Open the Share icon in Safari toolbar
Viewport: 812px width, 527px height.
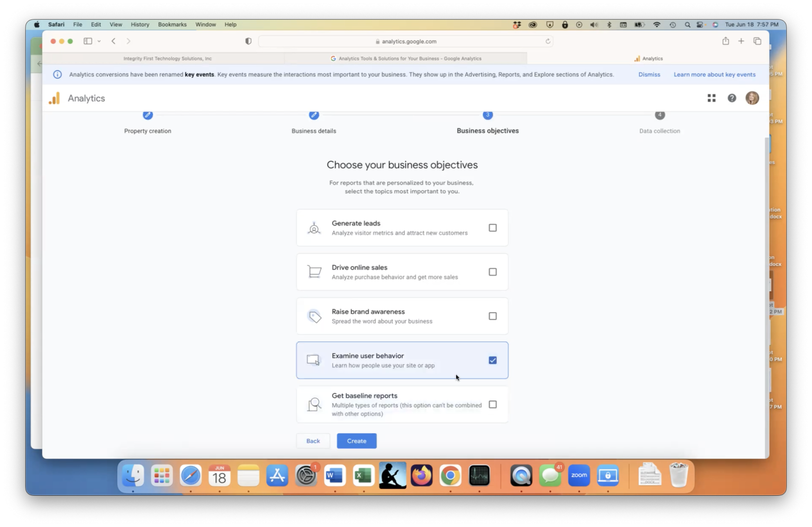tap(725, 41)
